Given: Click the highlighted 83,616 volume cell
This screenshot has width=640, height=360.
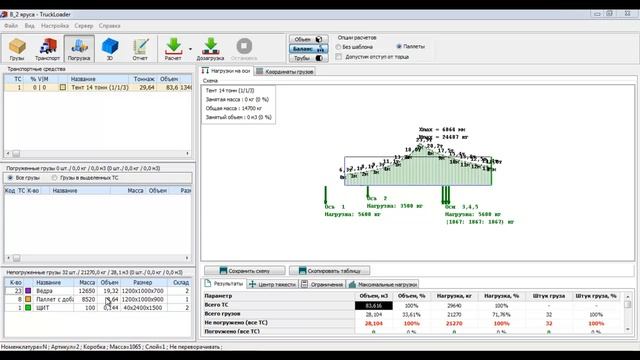Looking at the screenshot, I should point(374,306).
